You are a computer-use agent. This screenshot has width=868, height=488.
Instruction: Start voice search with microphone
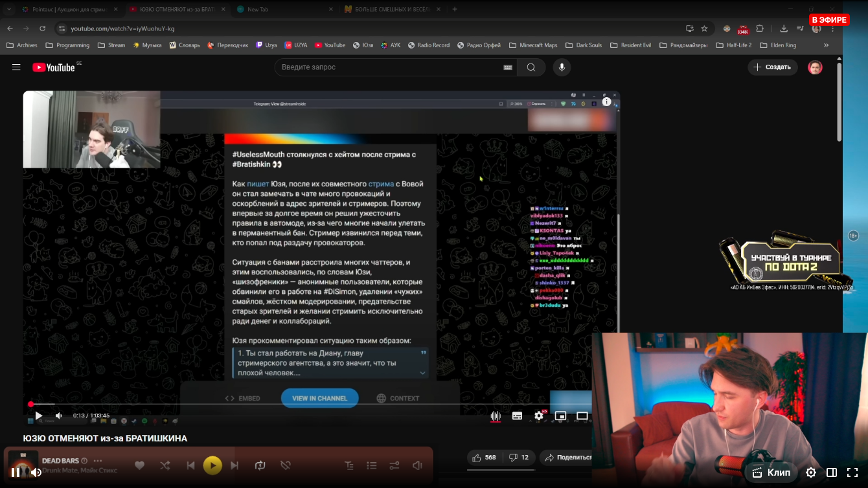(x=562, y=67)
